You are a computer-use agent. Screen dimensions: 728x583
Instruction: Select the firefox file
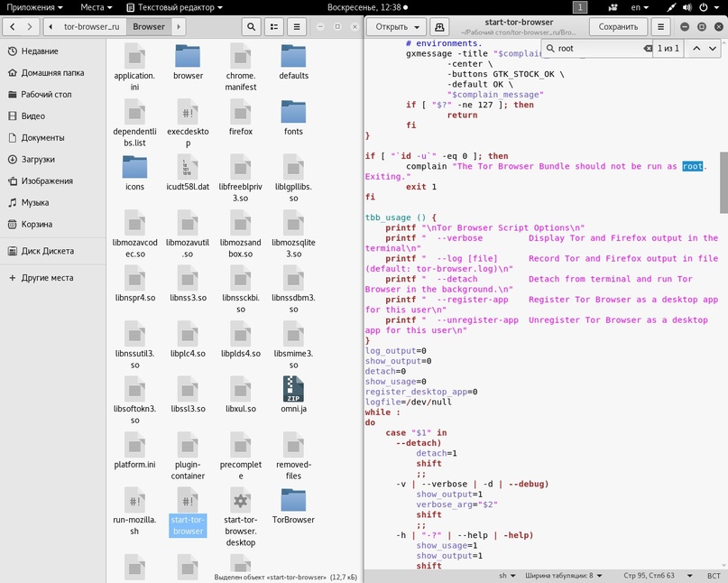click(x=241, y=117)
